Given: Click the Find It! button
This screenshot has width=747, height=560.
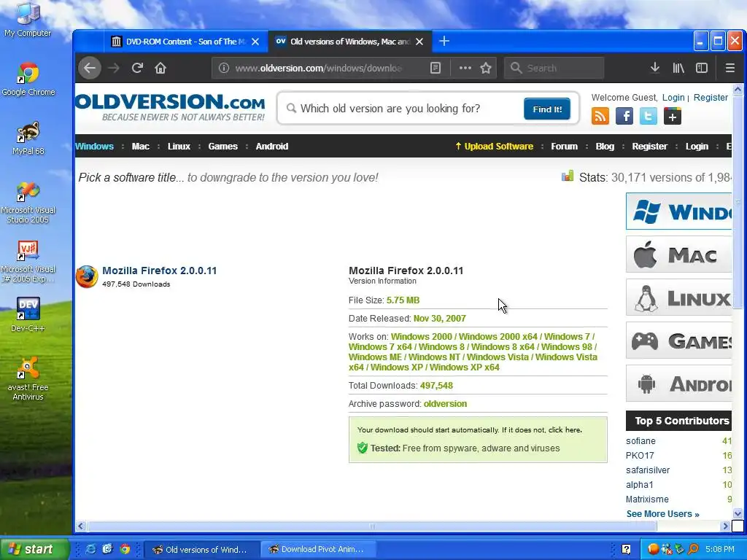Looking at the screenshot, I should pyautogui.click(x=547, y=109).
